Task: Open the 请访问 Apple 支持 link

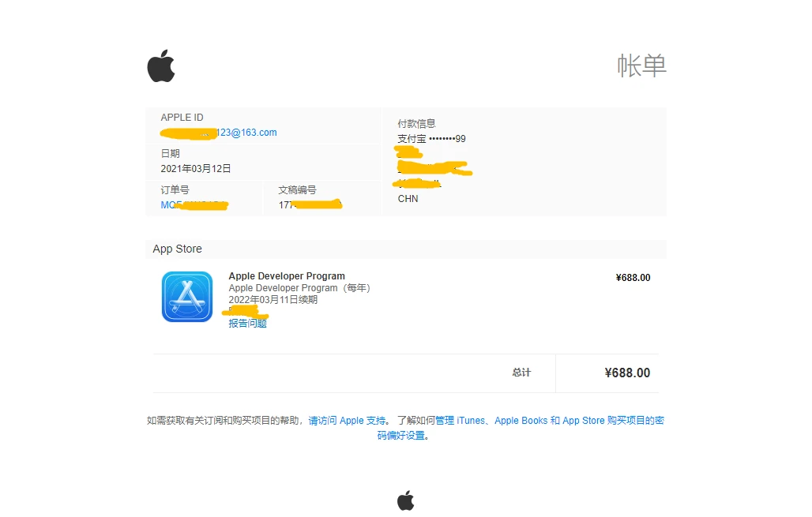Action: point(347,421)
